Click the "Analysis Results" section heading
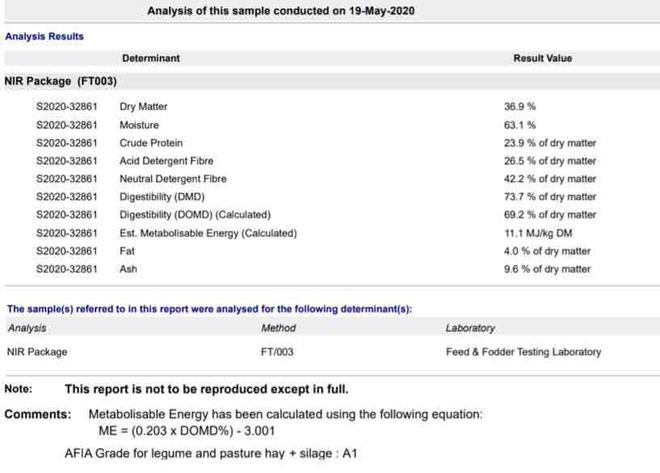The width and height of the screenshot is (660, 473). [44, 36]
